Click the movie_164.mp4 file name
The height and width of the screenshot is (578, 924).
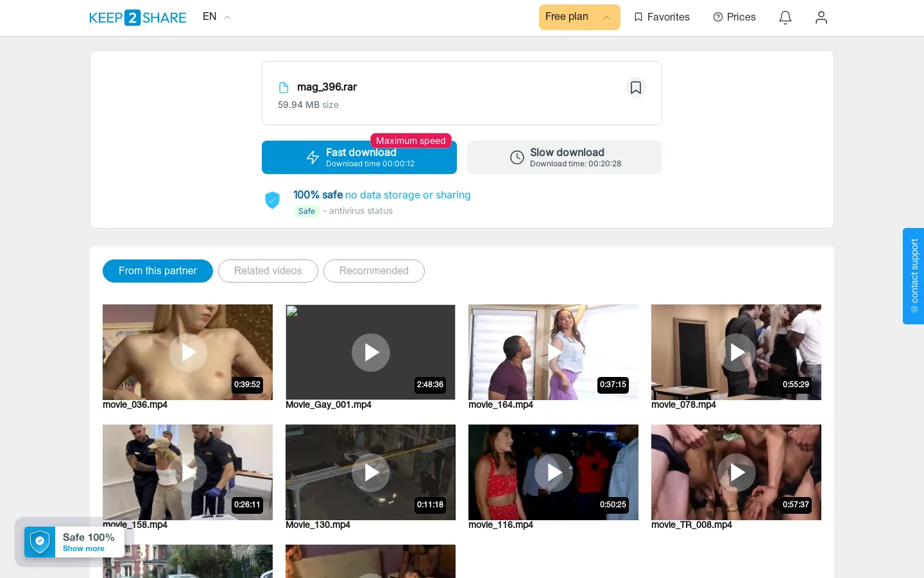[501, 405]
